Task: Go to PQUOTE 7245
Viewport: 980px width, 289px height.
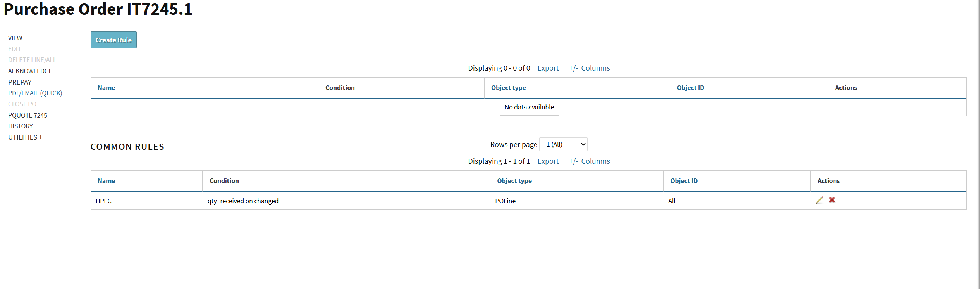Action: 28,115
